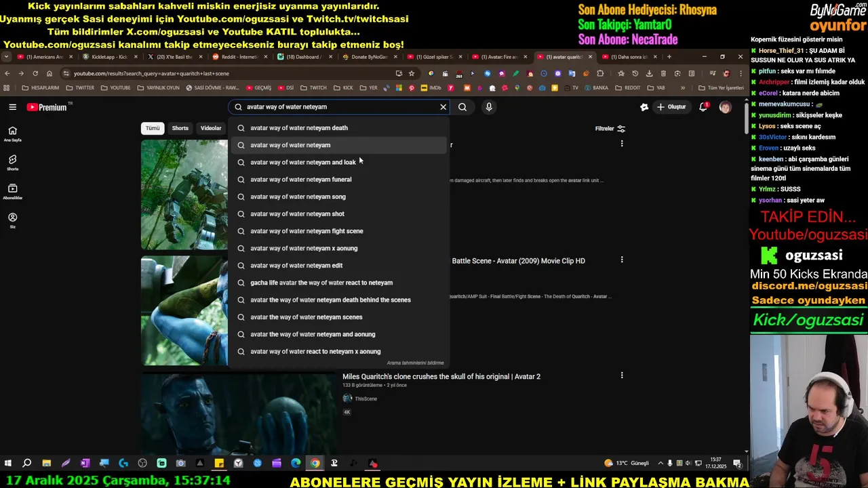Switch to the Reddit browser tab

[x=241, y=57]
